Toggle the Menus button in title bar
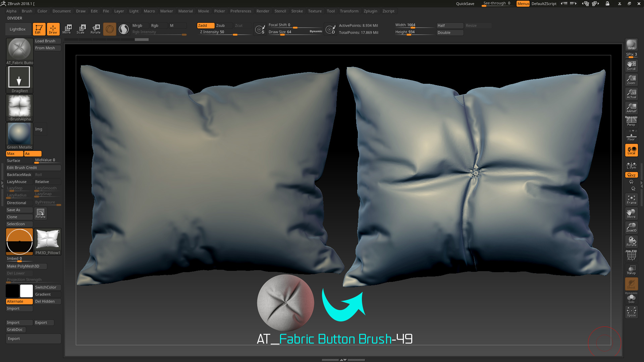 (x=523, y=4)
